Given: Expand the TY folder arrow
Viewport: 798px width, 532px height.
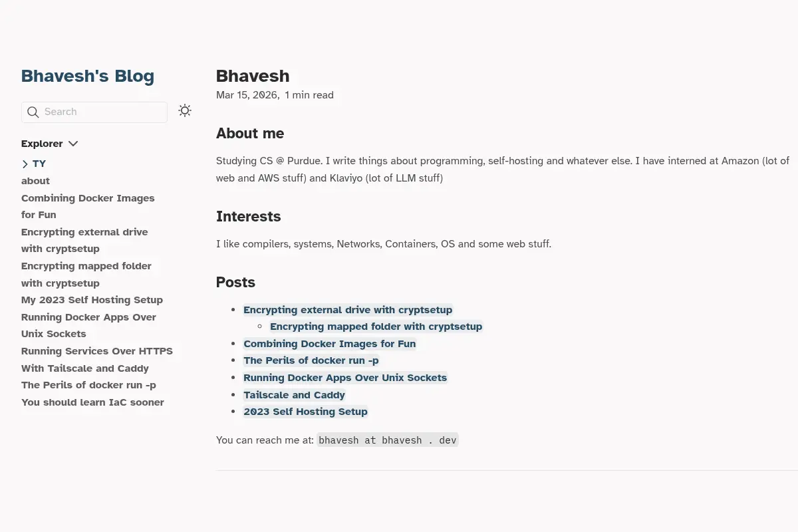Looking at the screenshot, I should pos(25,164).
